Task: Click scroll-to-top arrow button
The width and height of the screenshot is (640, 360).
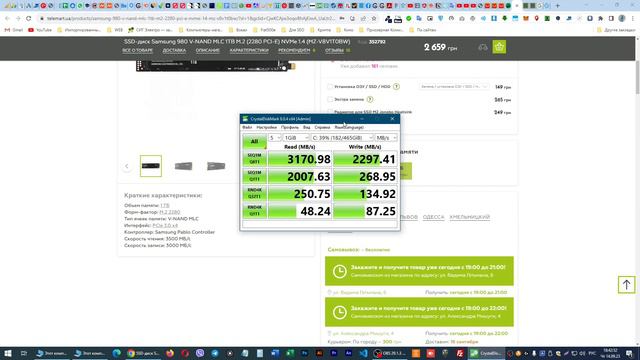Action: [x=627, y=284]
